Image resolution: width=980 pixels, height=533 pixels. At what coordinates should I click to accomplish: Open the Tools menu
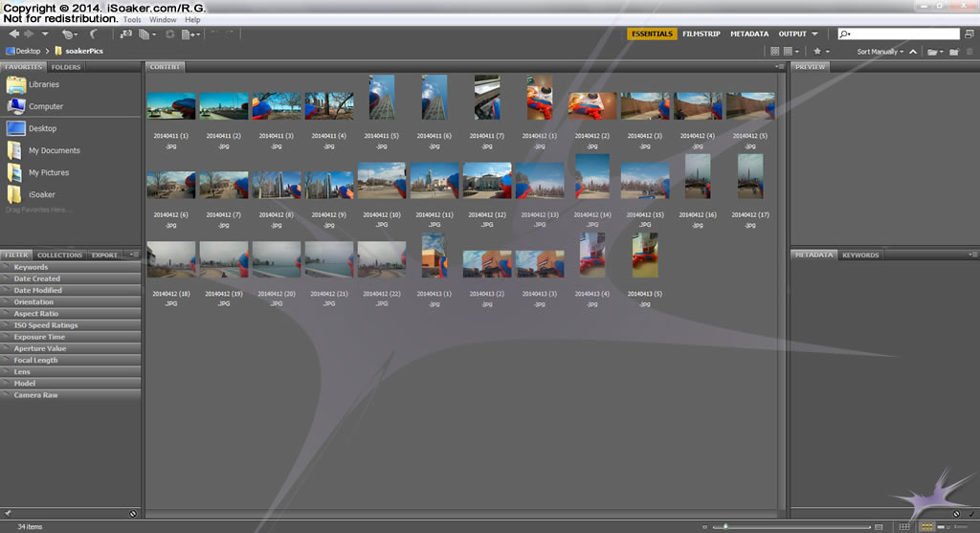pyautogui.click(x=132, y=19)
